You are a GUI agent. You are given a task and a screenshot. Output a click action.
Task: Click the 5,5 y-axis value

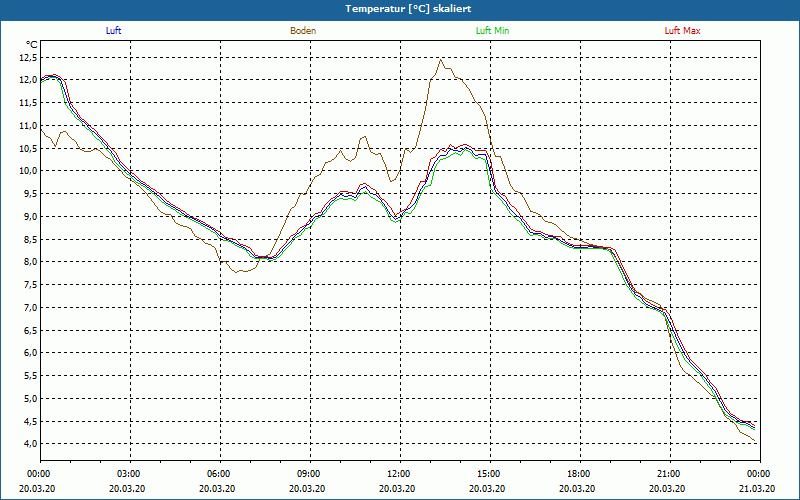31,376
